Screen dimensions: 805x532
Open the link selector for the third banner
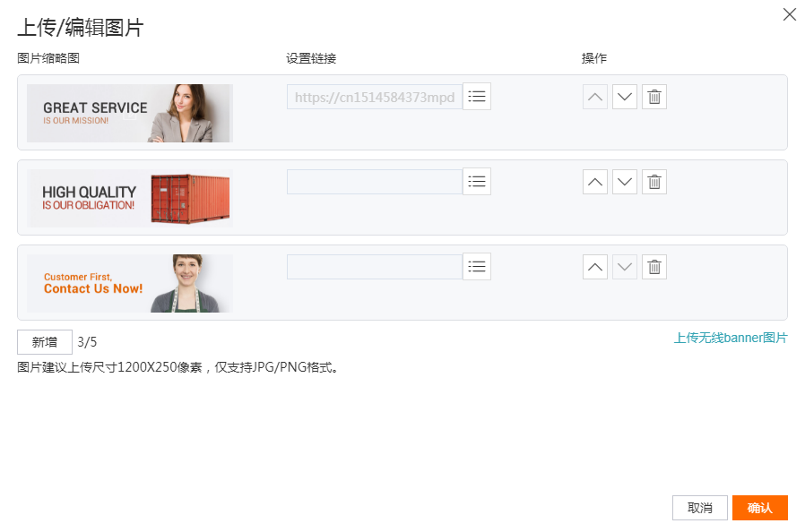click(476, 266)
